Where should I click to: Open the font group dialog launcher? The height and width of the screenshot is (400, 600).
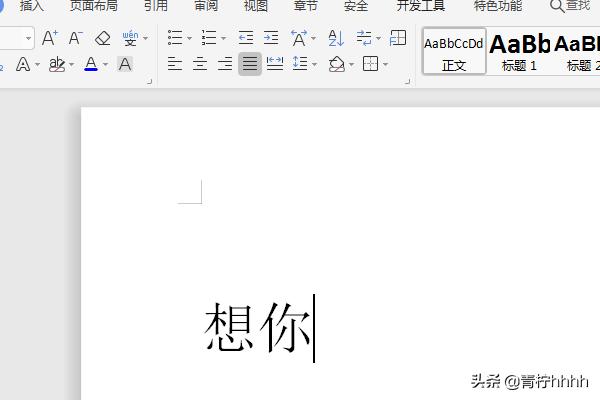tap(150, 82)
